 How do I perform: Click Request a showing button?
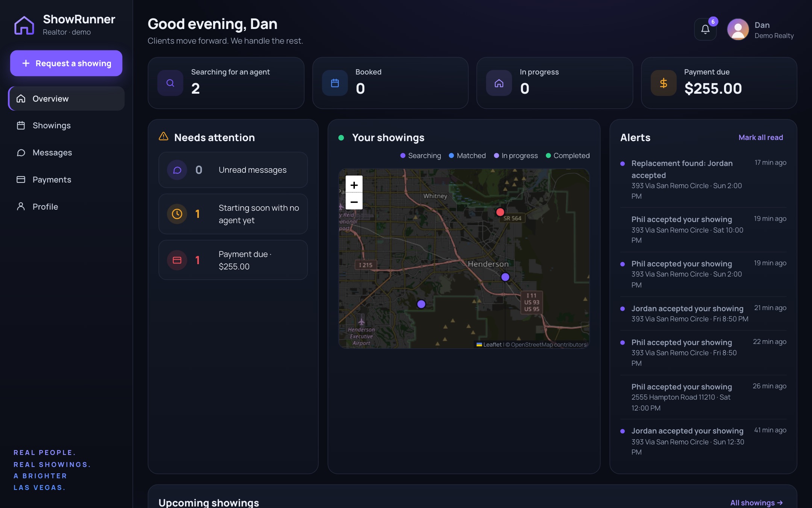click(x=66, y=63)
